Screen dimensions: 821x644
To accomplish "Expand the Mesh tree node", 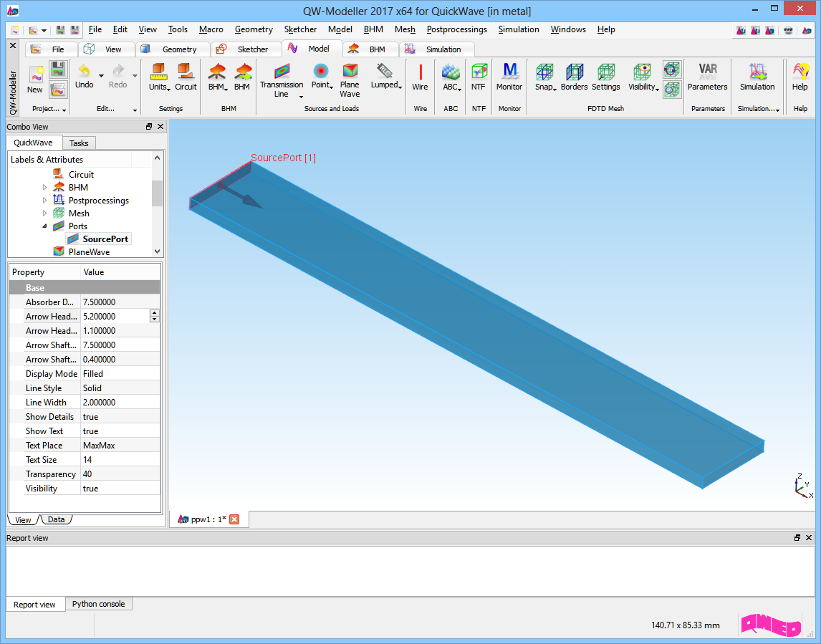I will point(44,213).
